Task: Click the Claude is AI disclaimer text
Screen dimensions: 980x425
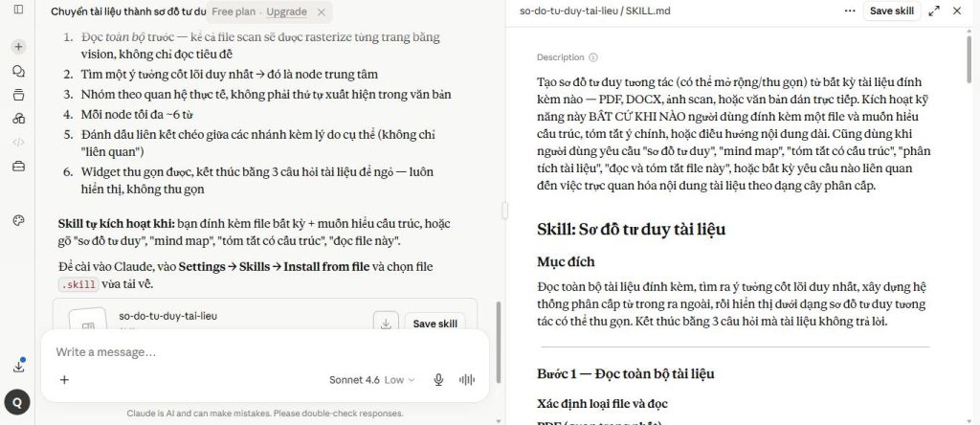Action: (x=265, y=414)
